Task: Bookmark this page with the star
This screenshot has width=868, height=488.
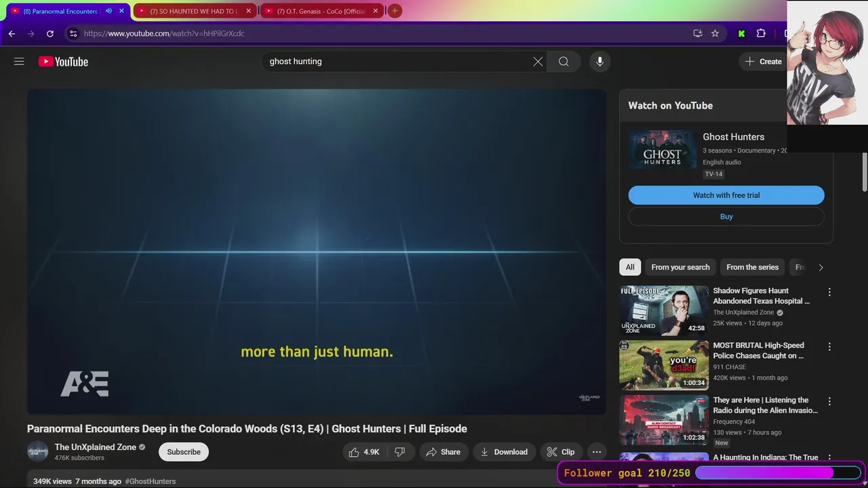Action: click(715, 33)
